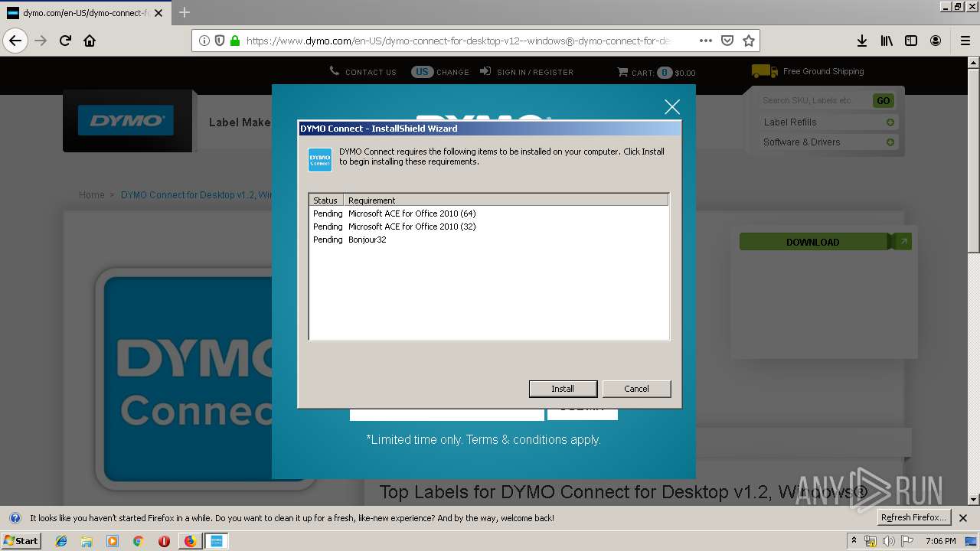The height and width of the screenshot is (551, 980).
Task: Open the volume speaker tray icon
Action: (888, 541)
